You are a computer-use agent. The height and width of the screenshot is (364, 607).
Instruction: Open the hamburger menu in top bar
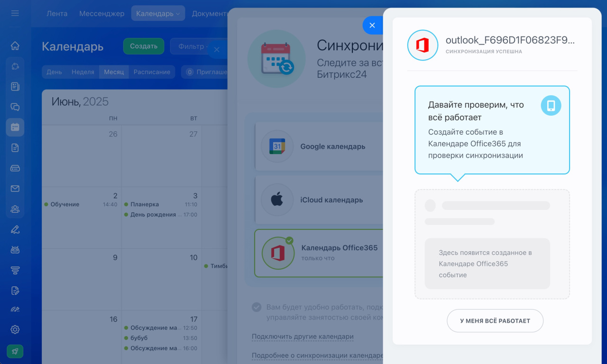[x=15, y=13]
